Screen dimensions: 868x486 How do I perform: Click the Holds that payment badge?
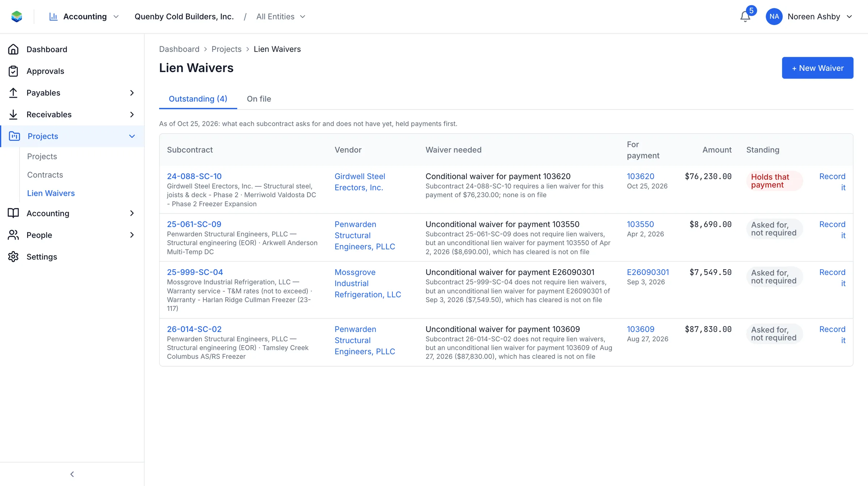774,181
